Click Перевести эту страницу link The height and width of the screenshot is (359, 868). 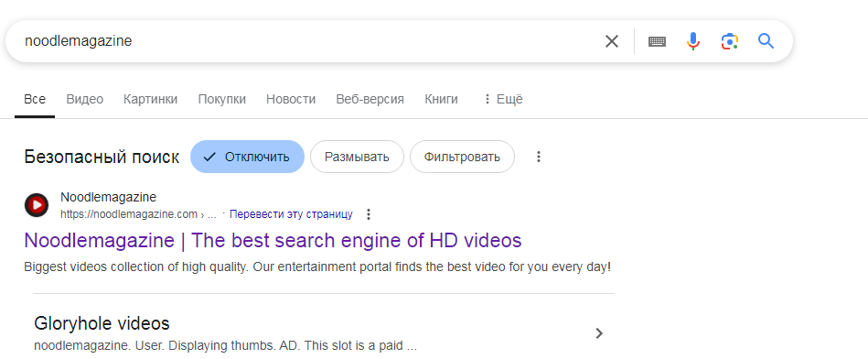tap(291, 214)
